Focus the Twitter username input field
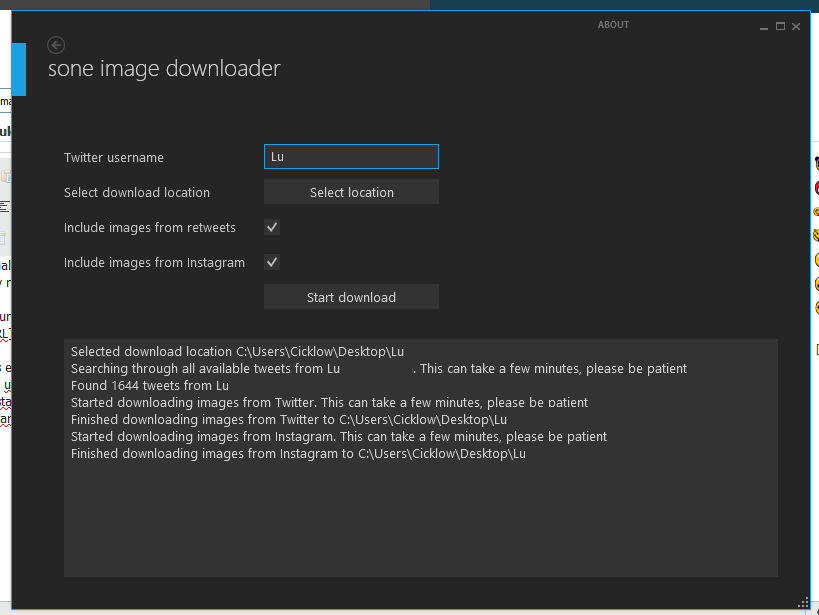 [351, 157]
